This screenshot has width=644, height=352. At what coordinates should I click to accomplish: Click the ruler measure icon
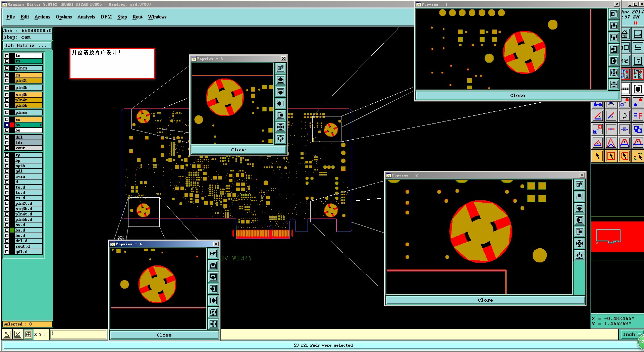pos(626,89)
